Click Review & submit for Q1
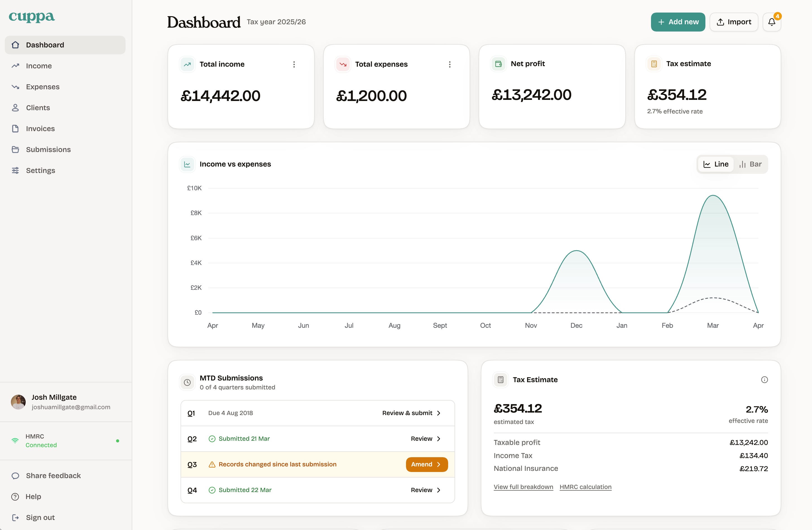 pos(410,413)
